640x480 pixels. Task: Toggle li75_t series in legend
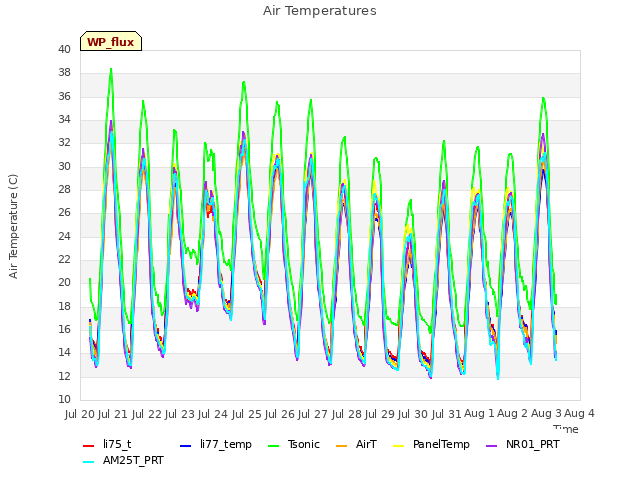[107, 444]
